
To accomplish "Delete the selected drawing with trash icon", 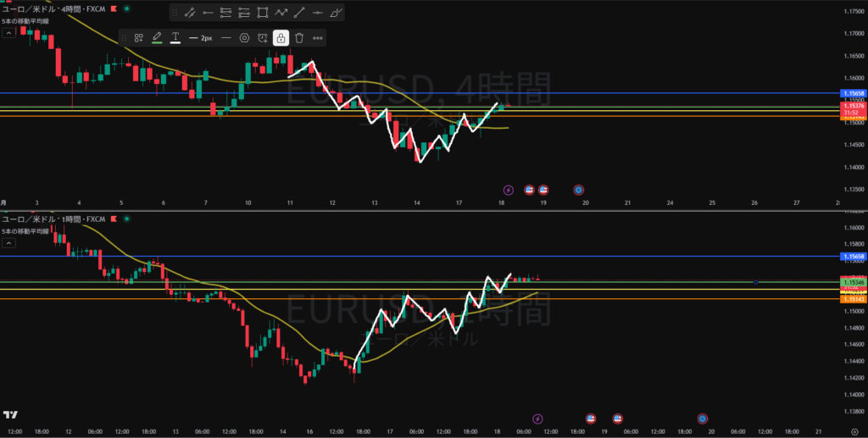I will click(299, 38).
